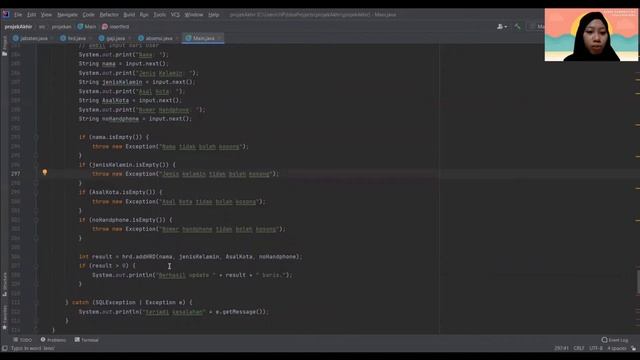The width and height of the screenshot is (640, 360).
Task: Open the run configuration selector
Action: tap(536, 27)
